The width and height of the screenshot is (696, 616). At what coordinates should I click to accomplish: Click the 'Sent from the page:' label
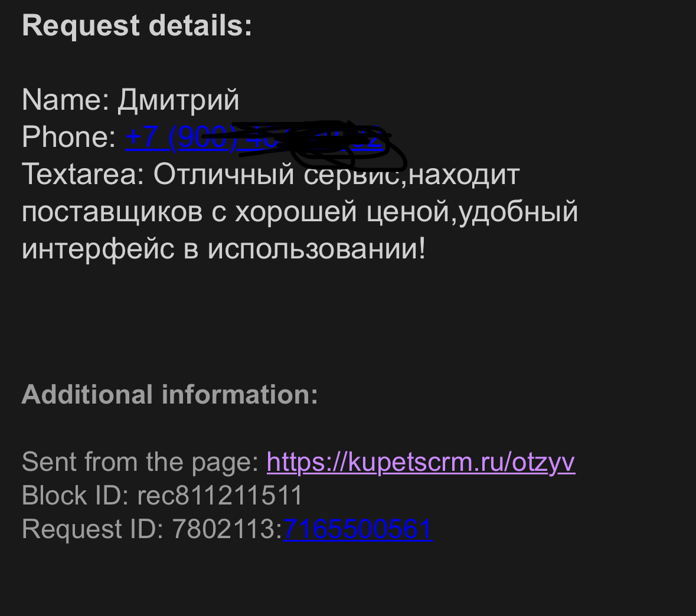140,463
